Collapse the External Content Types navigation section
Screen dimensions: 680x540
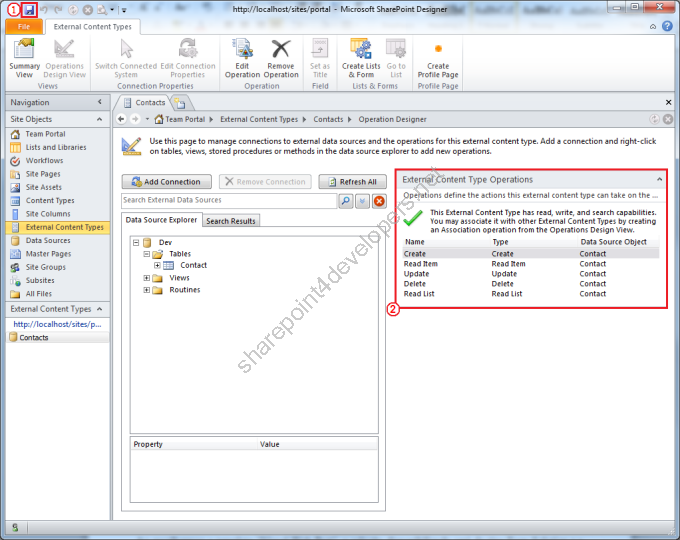click(x=100, y=309)
